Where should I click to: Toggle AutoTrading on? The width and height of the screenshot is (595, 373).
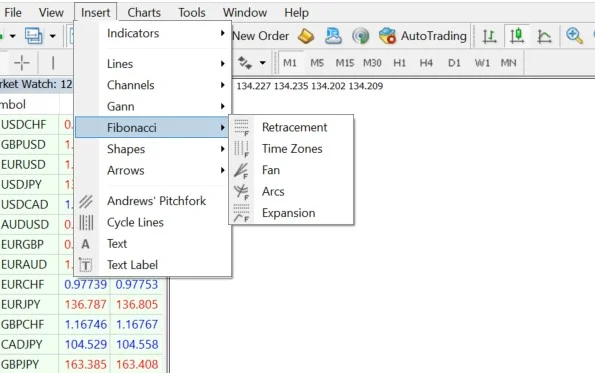[423, 36]
